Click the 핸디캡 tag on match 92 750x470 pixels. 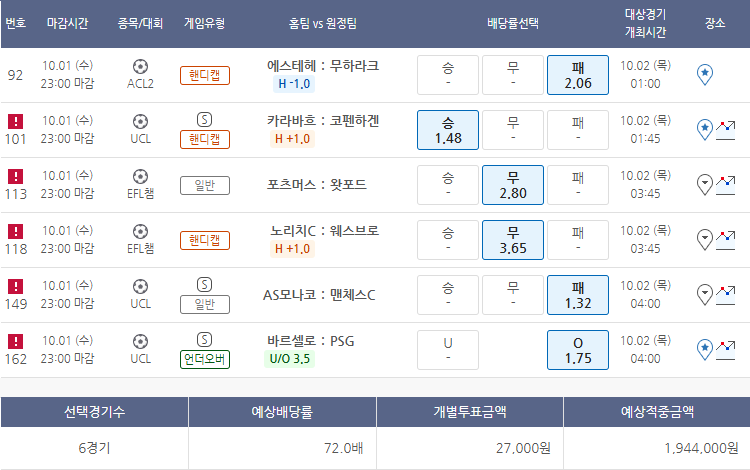(204, 75)
